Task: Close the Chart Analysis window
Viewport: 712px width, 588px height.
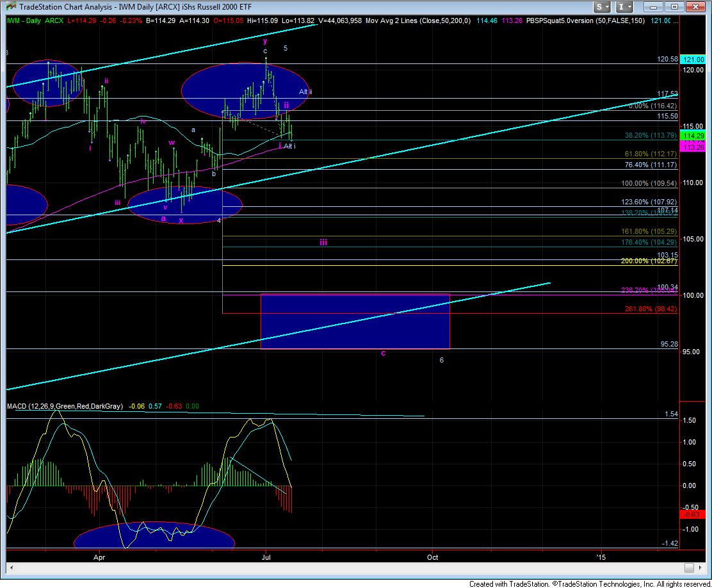Action: point(695,7)
